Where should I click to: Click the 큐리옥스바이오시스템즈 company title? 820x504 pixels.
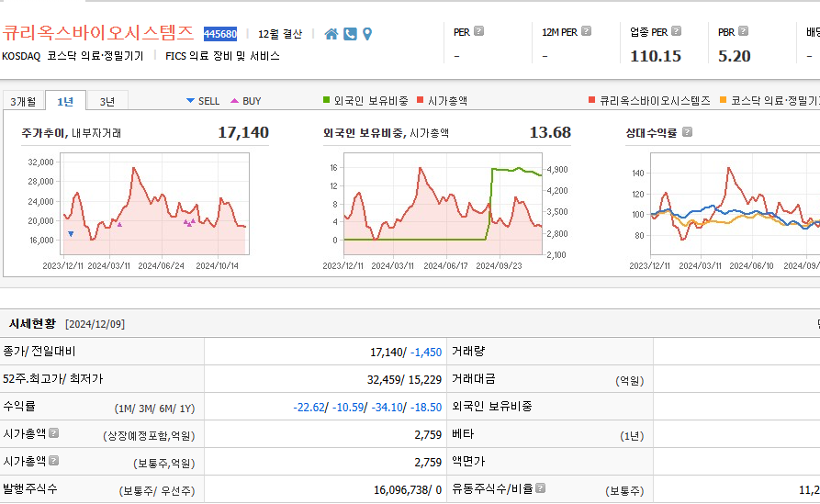pos(98,33)
